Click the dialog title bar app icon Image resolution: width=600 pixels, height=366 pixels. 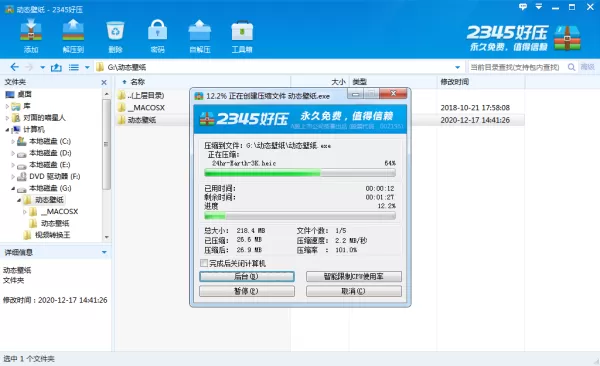(x=199, y=96)
